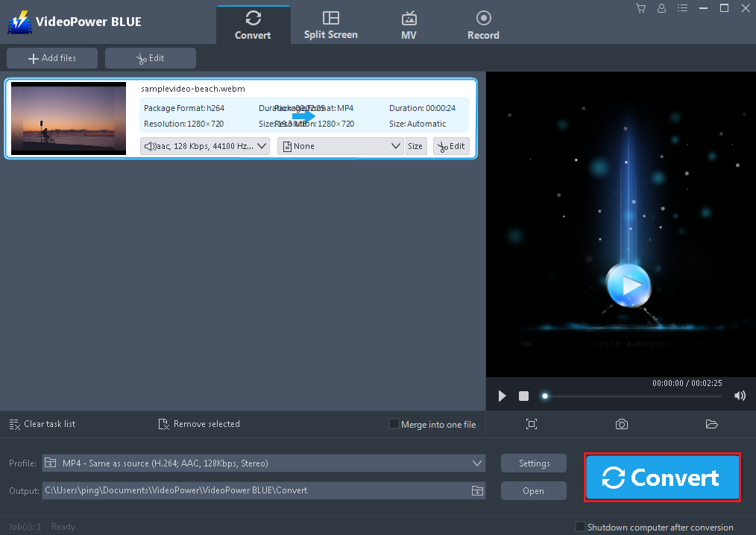Screen dimensions: 756x535
Task: Switch to the Record screen
Action: 483,22
